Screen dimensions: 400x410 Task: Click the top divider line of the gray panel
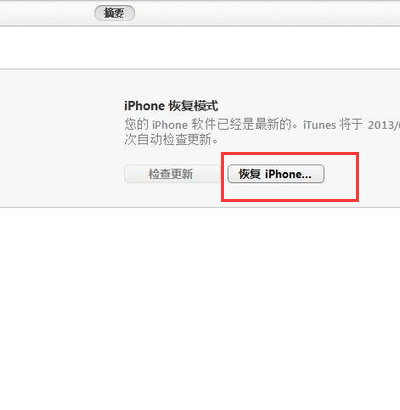[x=200, y=69]
